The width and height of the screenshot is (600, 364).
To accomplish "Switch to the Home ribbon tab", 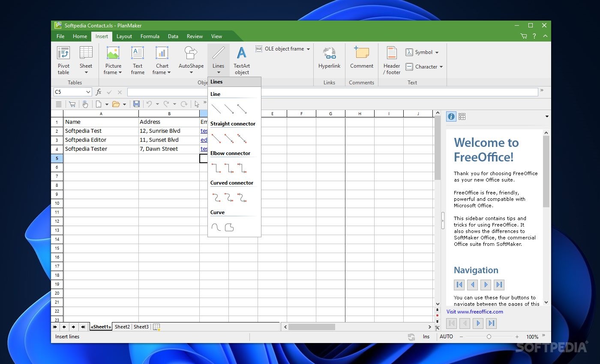I will click(x=80, y=36).
